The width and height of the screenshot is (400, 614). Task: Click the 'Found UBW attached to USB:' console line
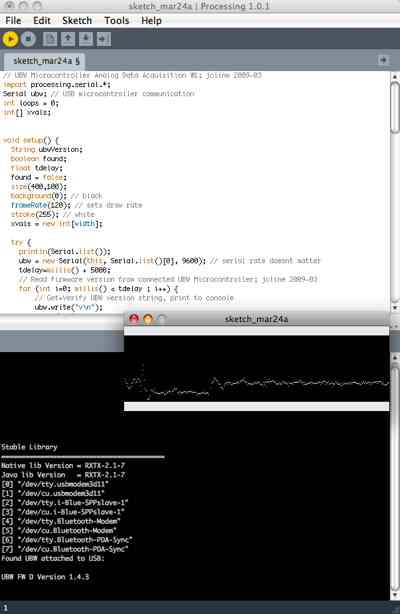53,558
